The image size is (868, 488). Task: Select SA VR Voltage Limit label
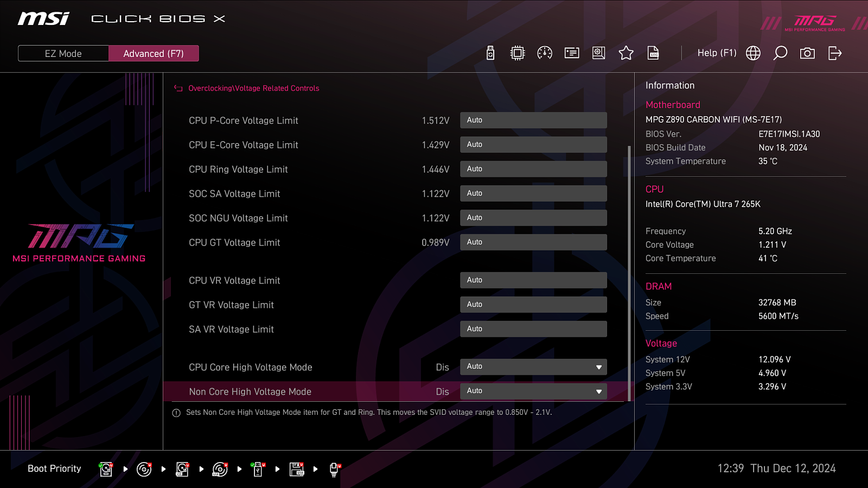click(x=231, y=329)
